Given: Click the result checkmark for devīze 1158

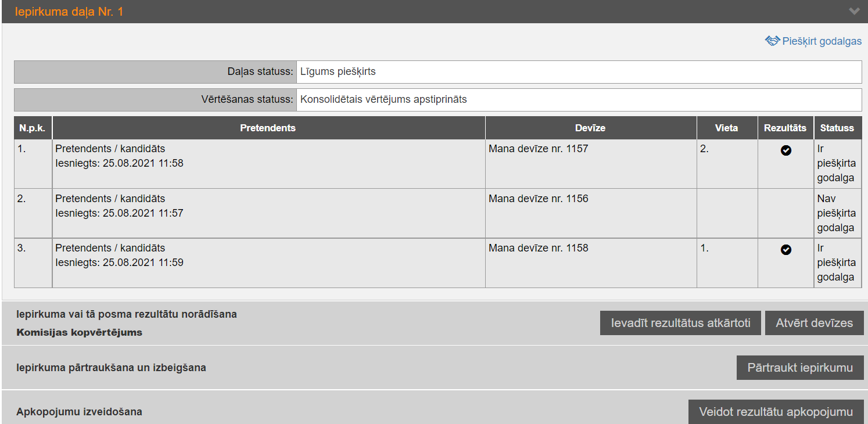Looking at the screenshot, I should [x=785, y=250].
